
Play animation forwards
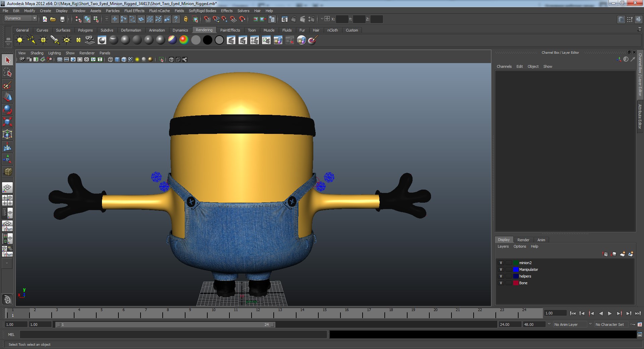click(610, 313)
